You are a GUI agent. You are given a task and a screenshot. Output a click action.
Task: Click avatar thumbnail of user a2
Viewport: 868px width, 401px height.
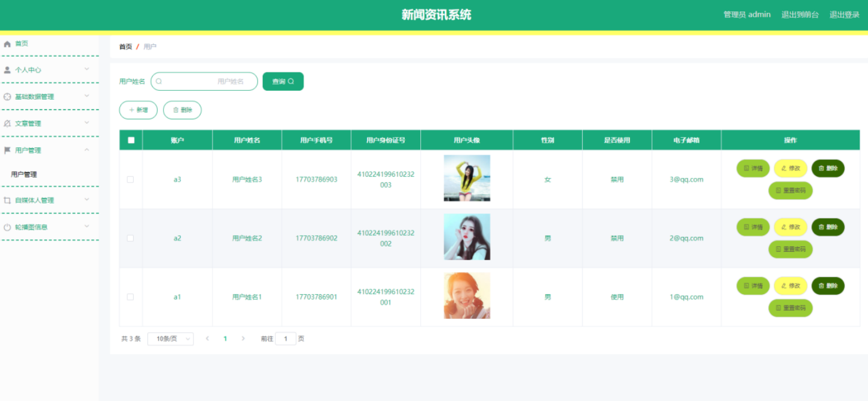467,237
